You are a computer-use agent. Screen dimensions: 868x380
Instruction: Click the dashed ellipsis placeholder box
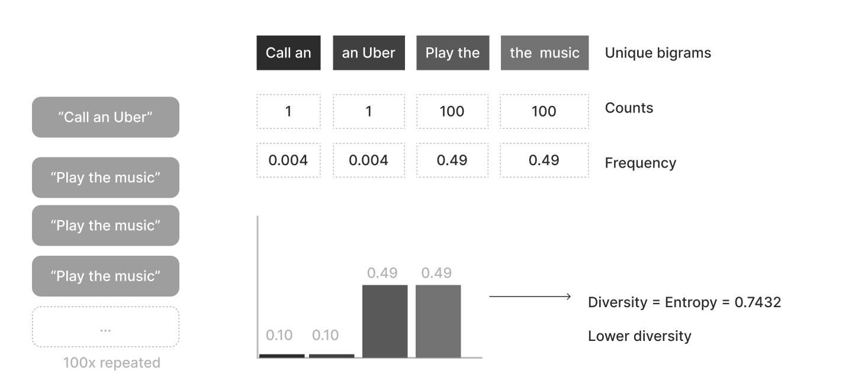tap(105, 327)
